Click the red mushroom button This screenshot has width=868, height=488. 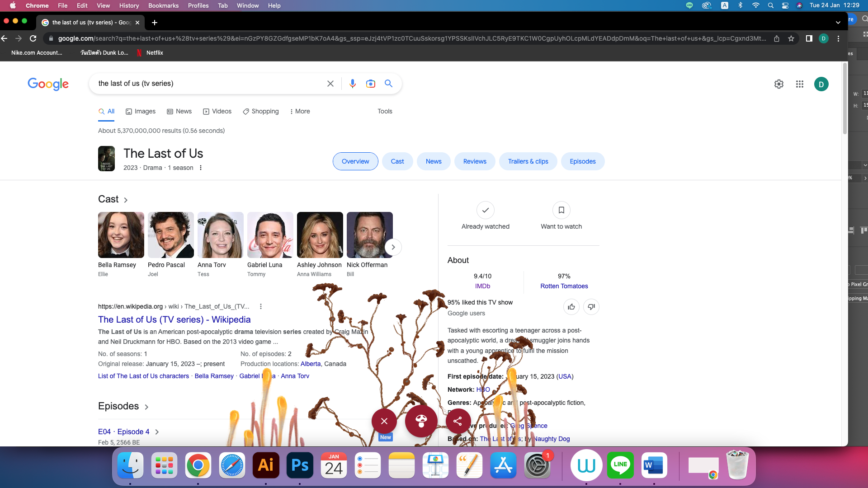click(421, 421)
